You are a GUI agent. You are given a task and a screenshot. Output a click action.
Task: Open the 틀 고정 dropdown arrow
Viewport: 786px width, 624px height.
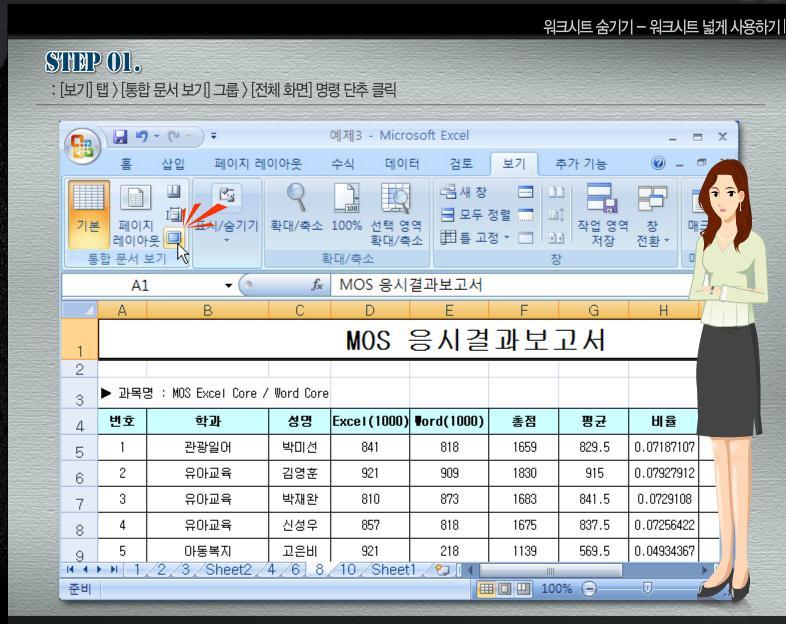click(506, 237)
